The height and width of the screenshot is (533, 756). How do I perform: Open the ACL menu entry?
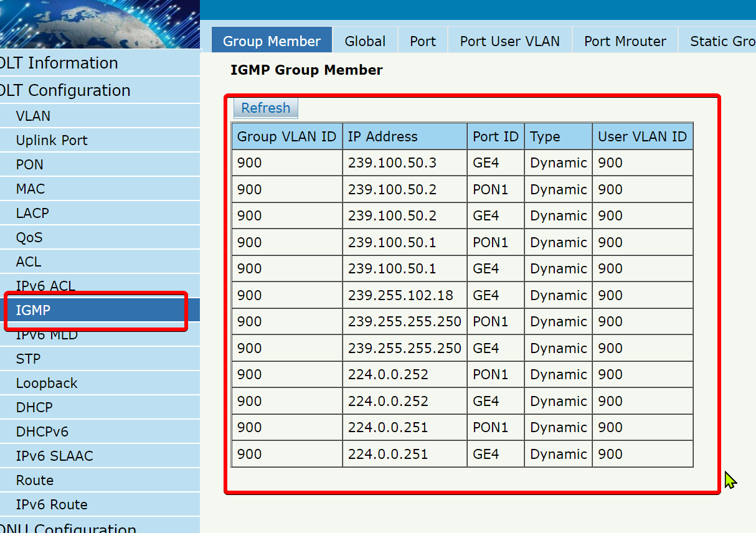29,262
